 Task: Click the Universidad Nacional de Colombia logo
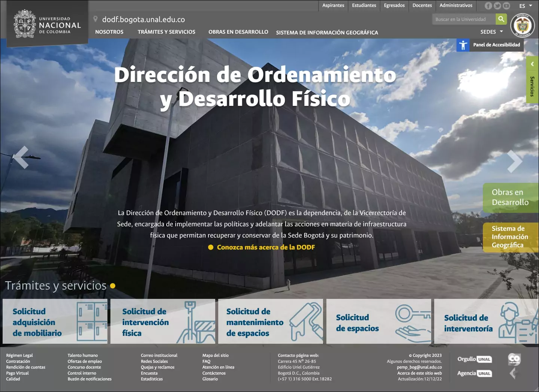[x=47, y=24]
